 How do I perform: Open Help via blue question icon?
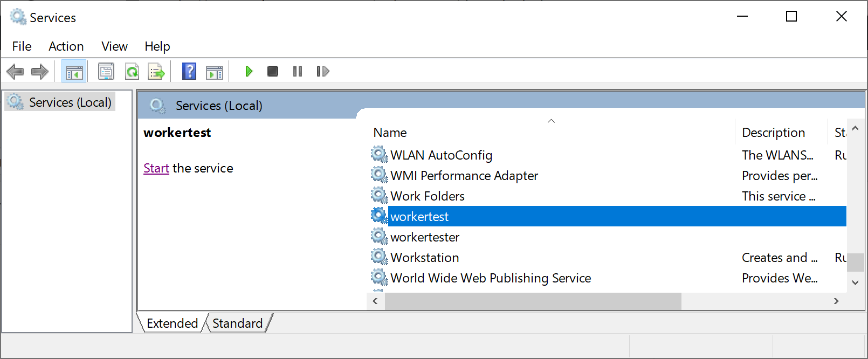pos(189,71)
